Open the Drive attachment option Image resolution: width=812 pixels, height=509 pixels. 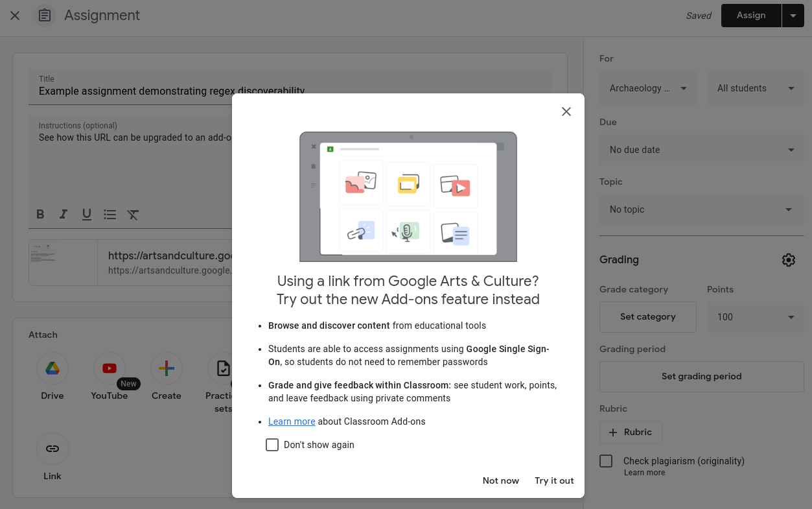click(52, 368)
